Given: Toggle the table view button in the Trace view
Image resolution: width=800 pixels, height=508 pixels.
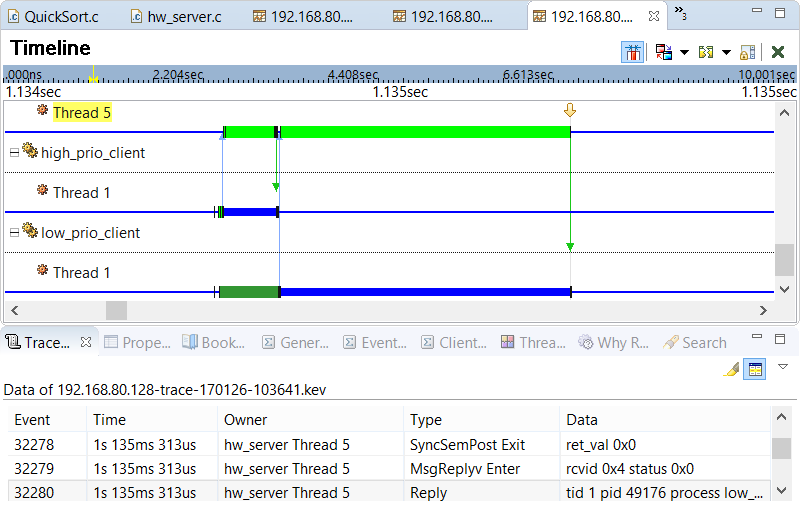Looking at the screenshot, I should [x=756, y=369].
